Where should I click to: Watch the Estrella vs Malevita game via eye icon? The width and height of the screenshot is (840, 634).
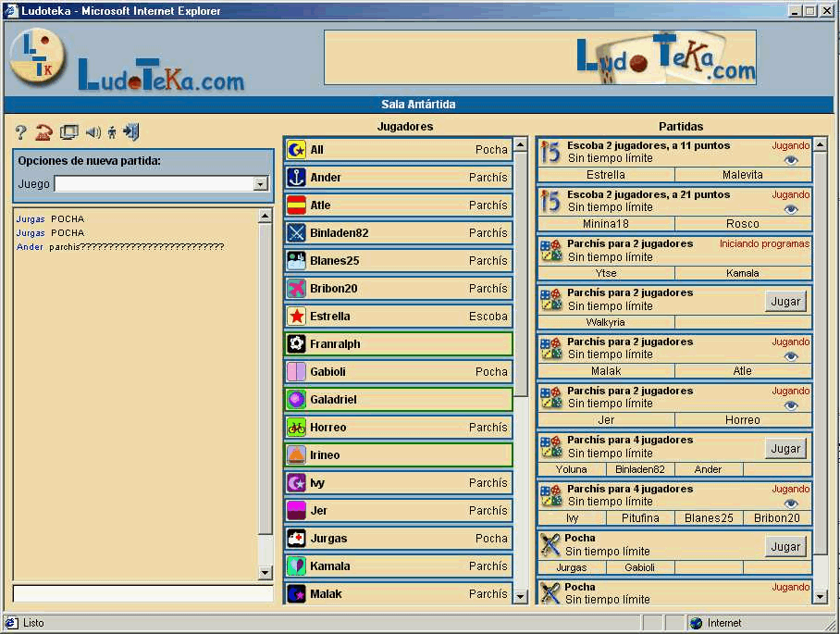790,160
